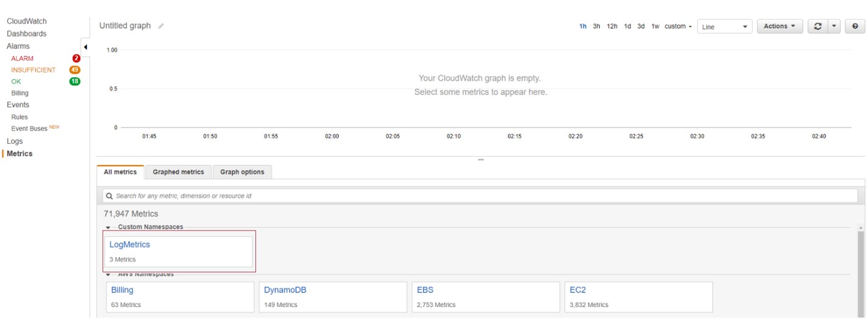Show INSUFFICIENT data alarms

tap(33, 70)
